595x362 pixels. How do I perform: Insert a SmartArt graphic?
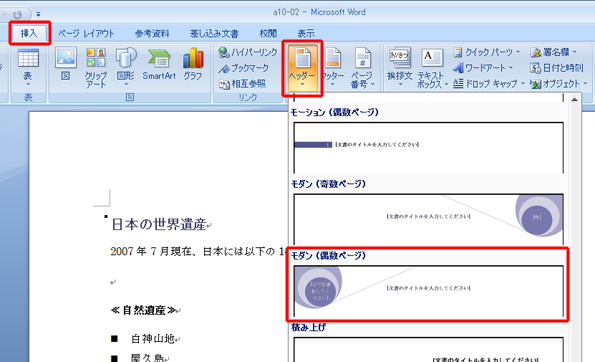(x=159, y=64)
